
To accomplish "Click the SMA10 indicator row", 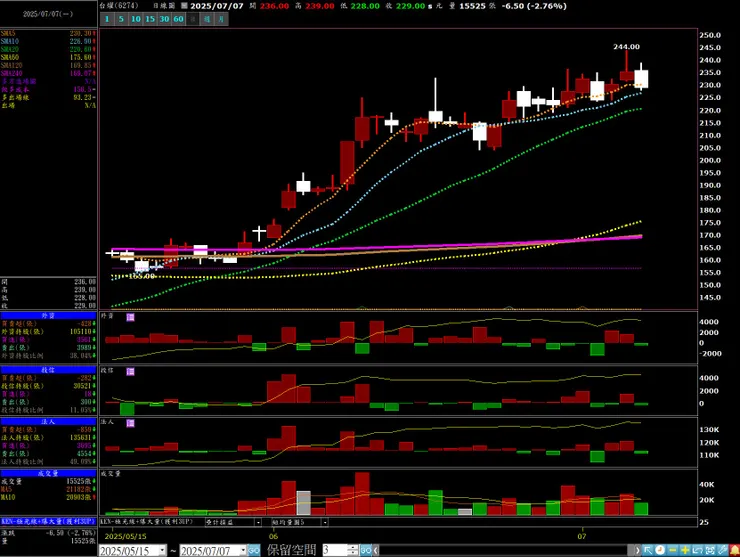I will tap(48, 42).
